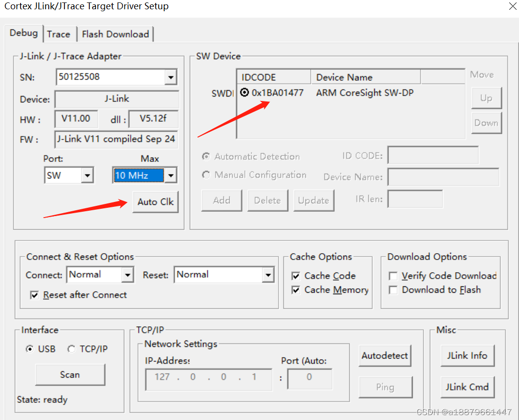519x420 pixels.
Task: Click the IR len input field
Action: 415,199
